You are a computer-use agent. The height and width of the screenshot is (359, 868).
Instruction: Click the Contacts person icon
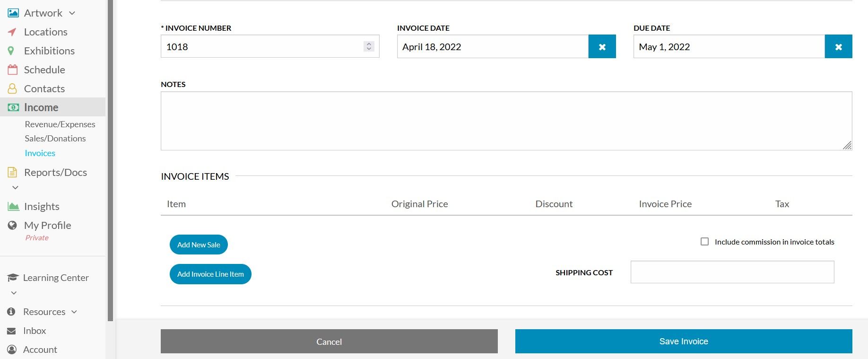(12, 88)
